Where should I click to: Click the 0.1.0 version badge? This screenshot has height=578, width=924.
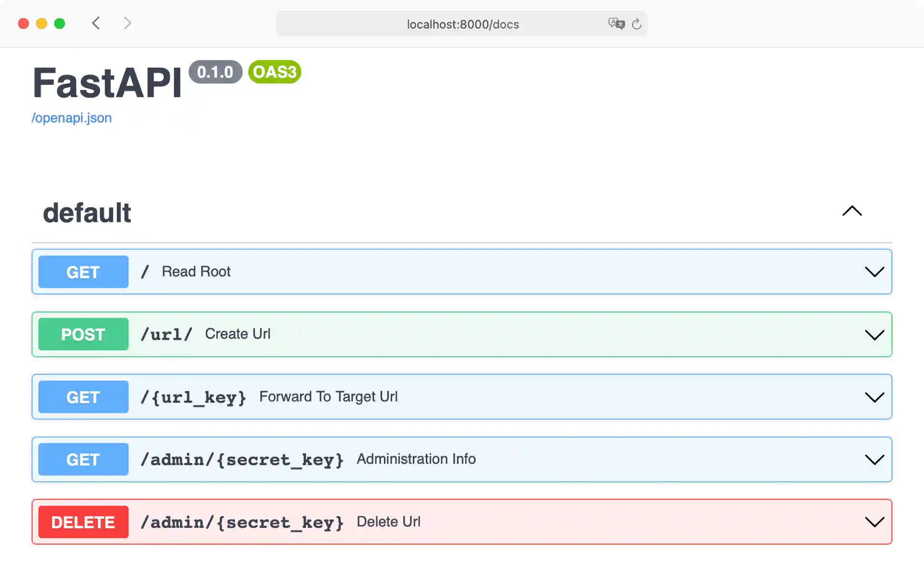click(216, 72)
